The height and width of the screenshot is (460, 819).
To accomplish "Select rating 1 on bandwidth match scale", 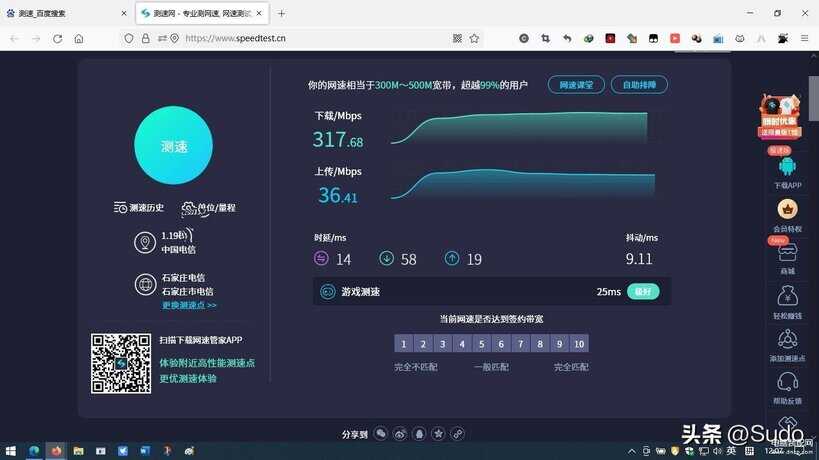I will tap(403, 344).
